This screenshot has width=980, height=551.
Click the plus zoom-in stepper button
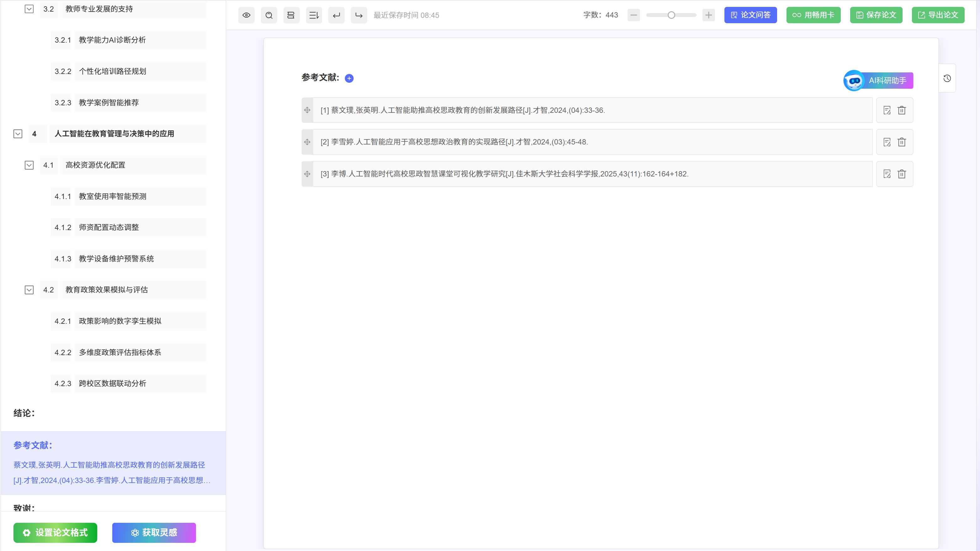coord(708,15)
